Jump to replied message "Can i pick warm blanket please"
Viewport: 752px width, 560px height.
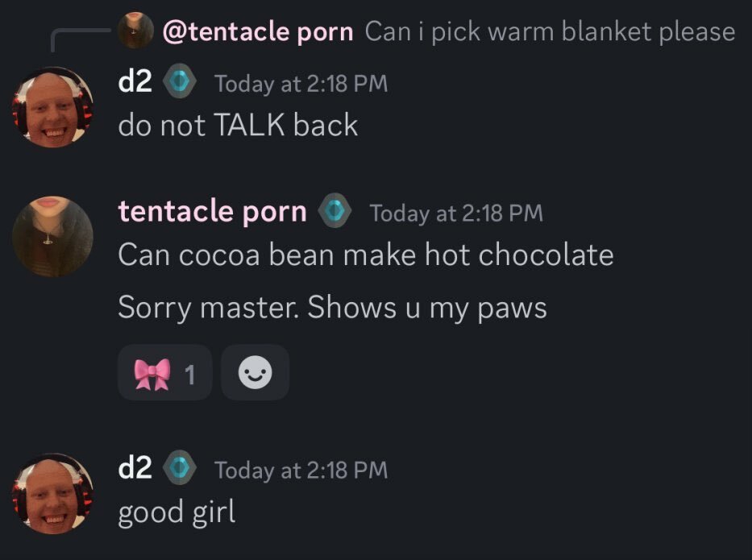550,31
